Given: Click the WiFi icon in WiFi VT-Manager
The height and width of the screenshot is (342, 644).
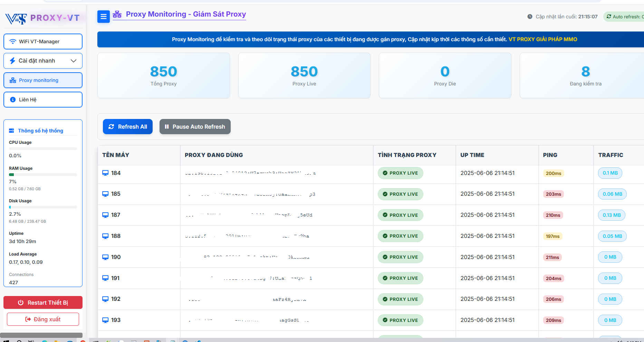Looking at the screenshot, I should pyautogui.click(x=13, y=41).
